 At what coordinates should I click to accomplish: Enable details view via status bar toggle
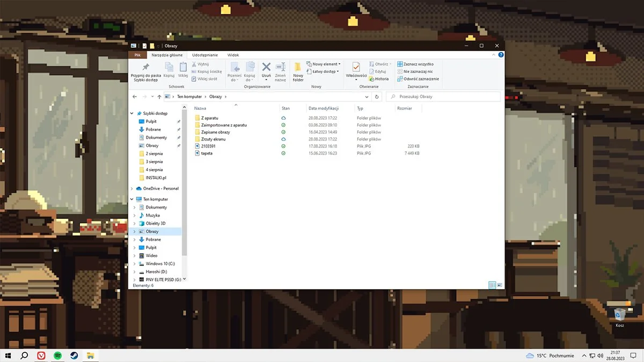492,285
